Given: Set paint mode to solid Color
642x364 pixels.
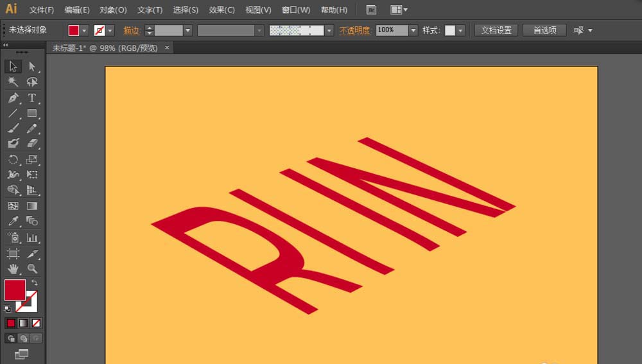Looking at the screenshot, I should 11,324.
